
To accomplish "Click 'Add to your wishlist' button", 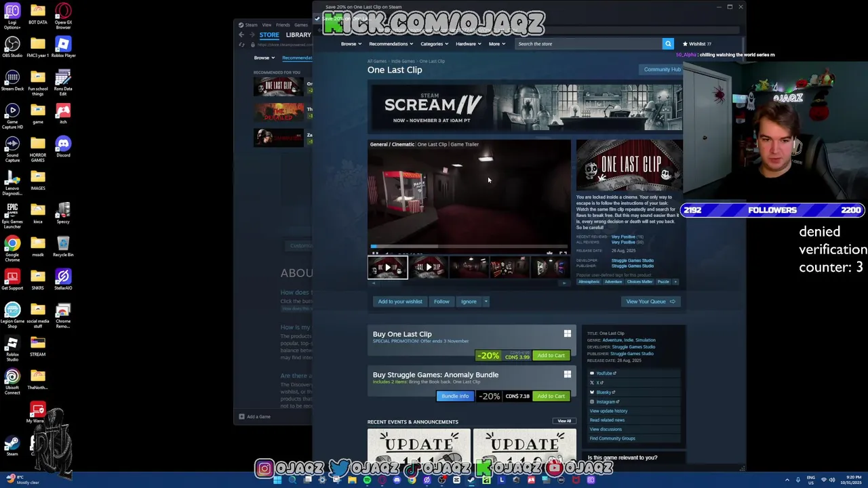I will coord(400,302).
